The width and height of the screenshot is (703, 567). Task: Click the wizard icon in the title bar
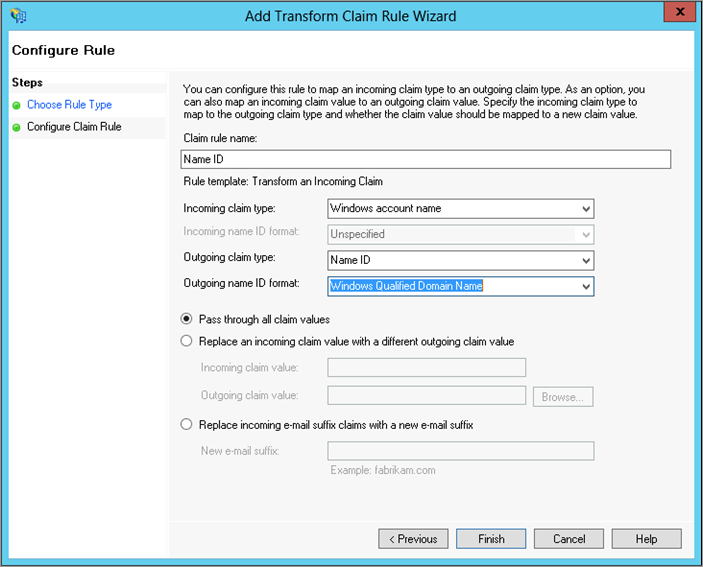(18, 16)
